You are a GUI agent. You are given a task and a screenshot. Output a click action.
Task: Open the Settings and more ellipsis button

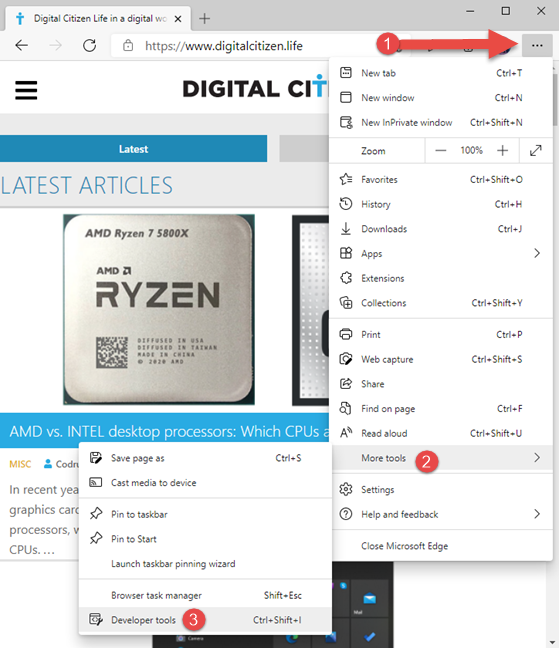537,45
